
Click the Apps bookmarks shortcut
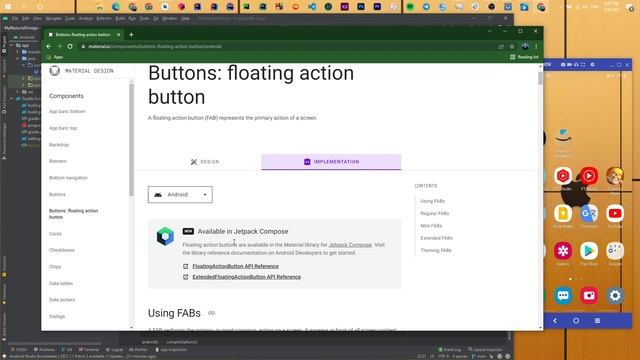55,57
